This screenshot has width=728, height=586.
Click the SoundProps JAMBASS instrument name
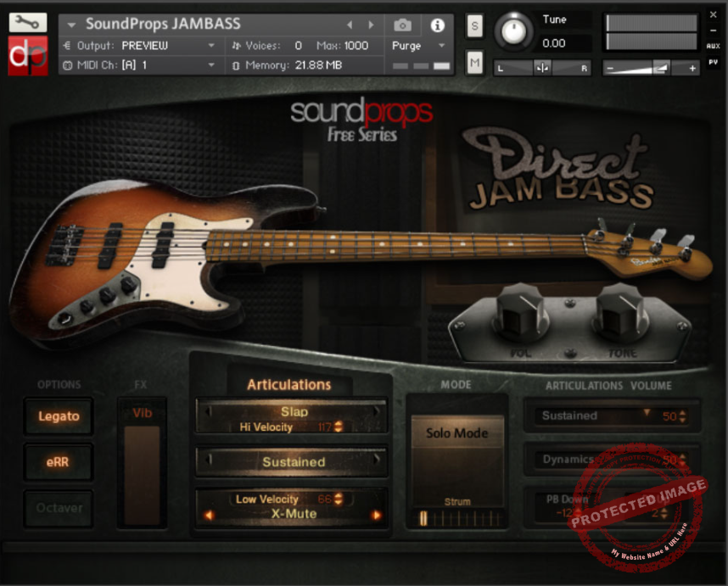(163, 24)
